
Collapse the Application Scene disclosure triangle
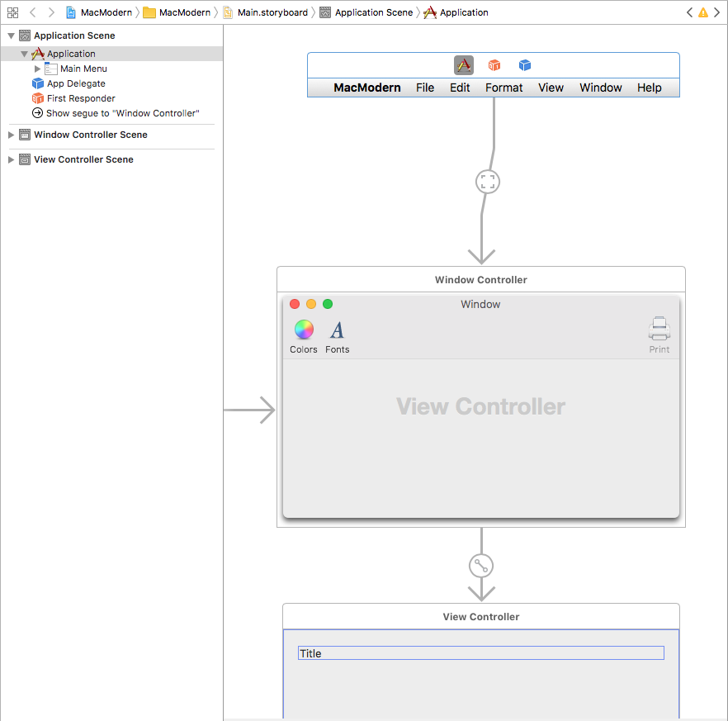12,36
